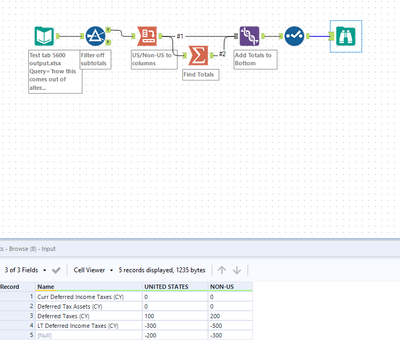400x360 pixels.
Task: Select the 'Find Totals' annotation
Action: tap(201, 75)
